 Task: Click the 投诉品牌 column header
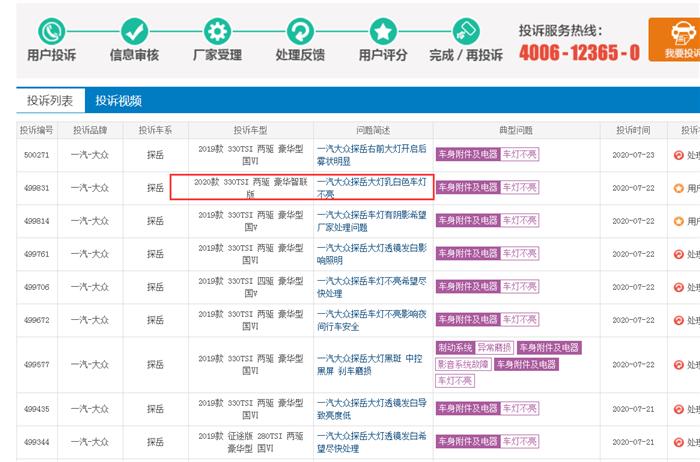[90, 130]
